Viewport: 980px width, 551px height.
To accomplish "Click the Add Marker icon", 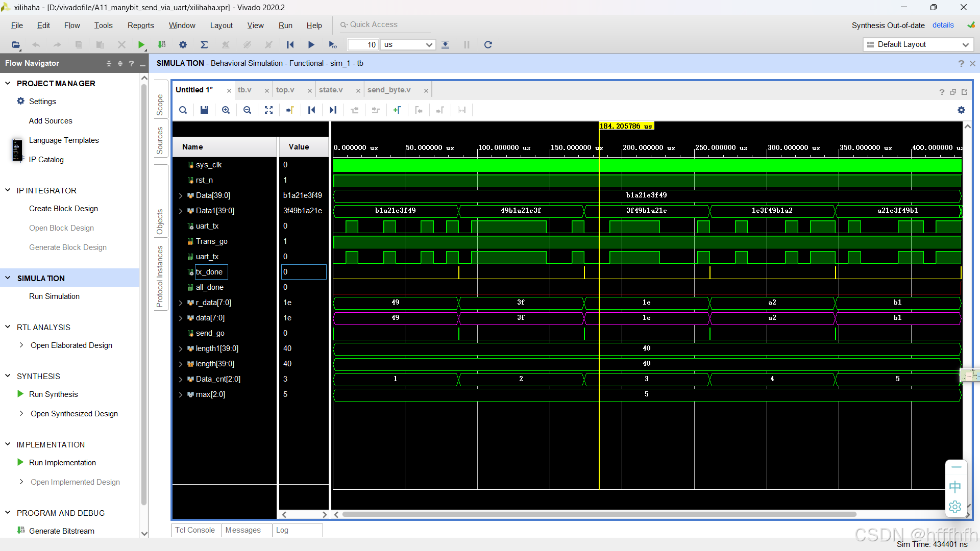I will click(x=397, y=110).
